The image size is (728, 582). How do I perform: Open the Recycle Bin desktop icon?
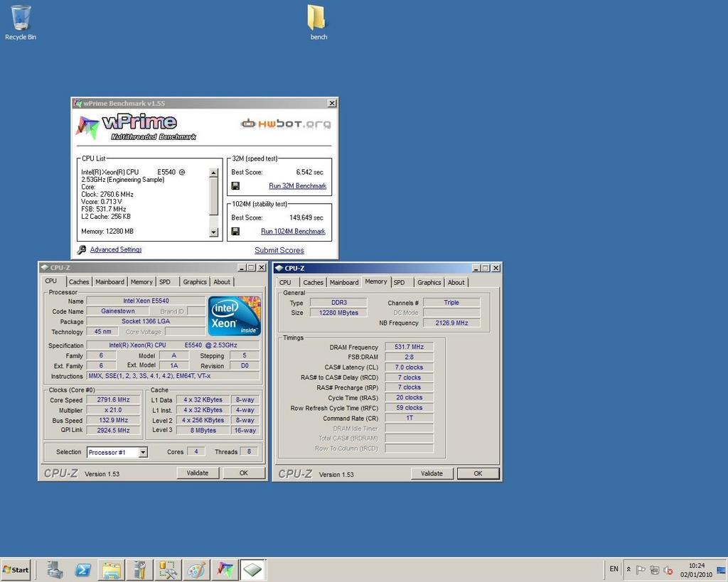tap(21, 22)
